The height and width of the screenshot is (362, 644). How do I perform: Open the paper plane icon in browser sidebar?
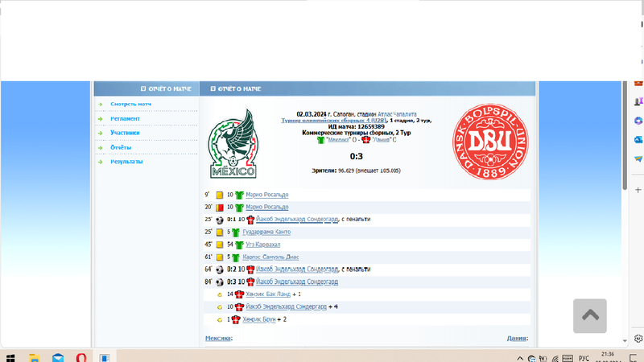click(638, 158)
